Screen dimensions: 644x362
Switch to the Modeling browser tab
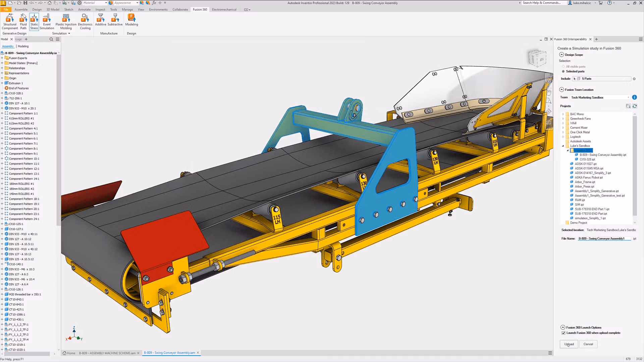(23, 46)
